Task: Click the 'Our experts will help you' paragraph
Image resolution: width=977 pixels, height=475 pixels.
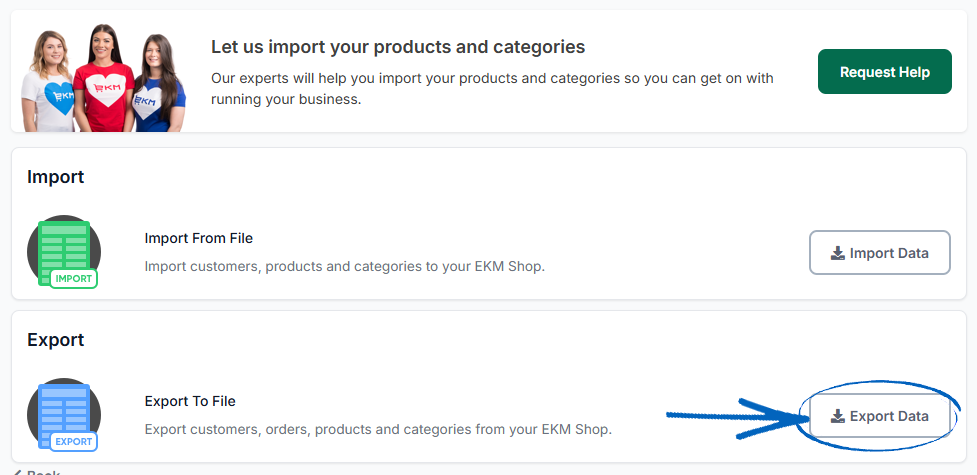Action: tap(492, 89)
